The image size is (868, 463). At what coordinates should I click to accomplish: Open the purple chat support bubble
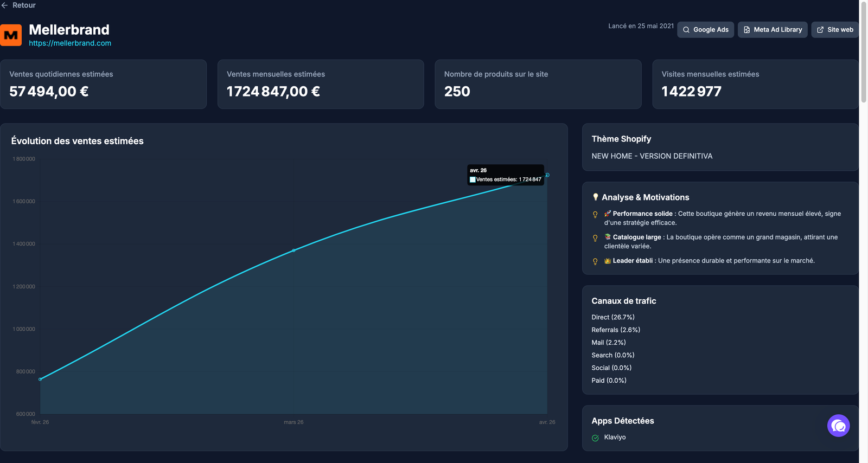click(x=838, y=426)
